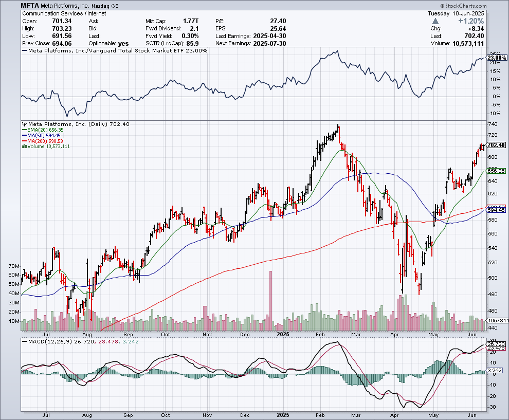
Task: Click the Communication Services / Internet sector text
Action: [64, 14]
